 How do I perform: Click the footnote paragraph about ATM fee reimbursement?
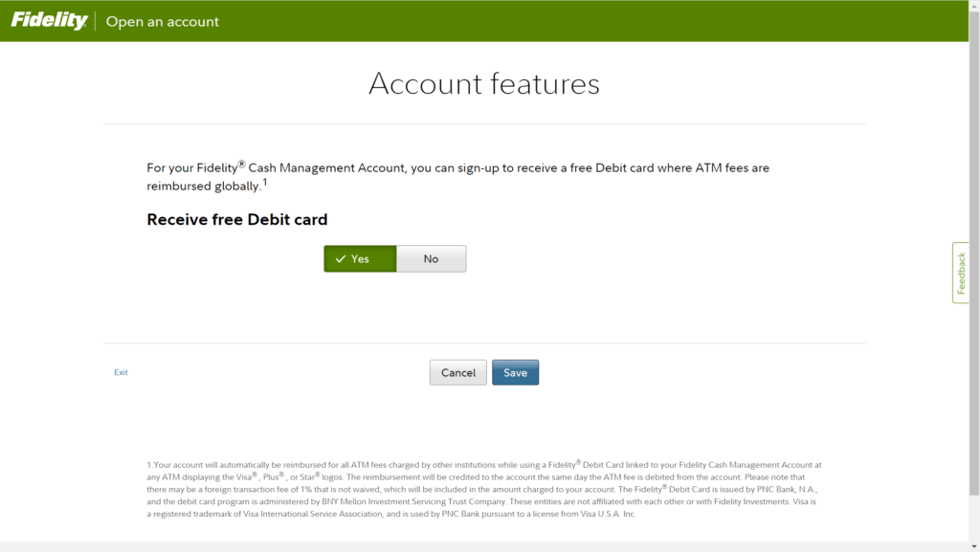coord(484,489)
